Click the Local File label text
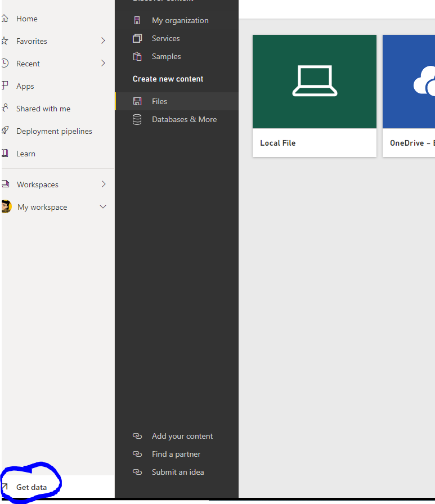The height and width of the screenshot is (504, 435). tap(278, 143)
